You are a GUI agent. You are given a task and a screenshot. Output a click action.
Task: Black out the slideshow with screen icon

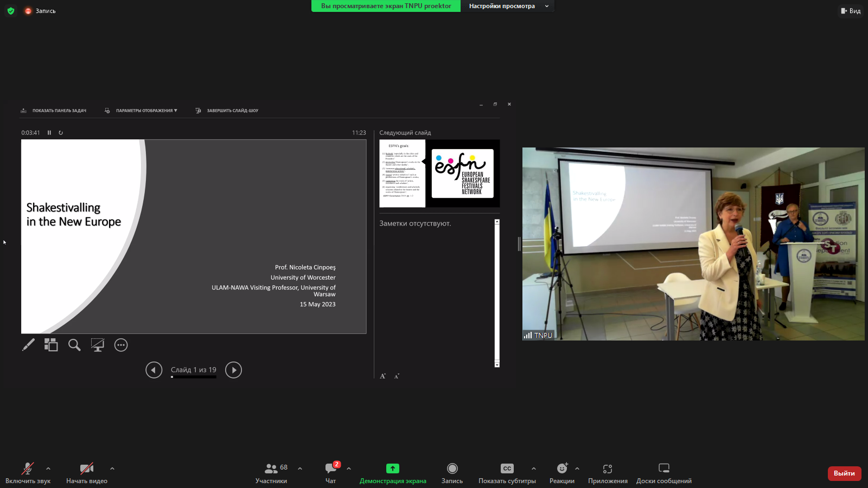[98, 345]
